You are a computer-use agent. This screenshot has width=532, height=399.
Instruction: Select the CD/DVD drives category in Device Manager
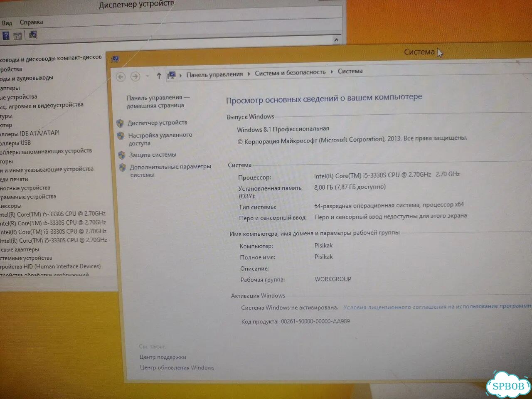tap(51, 58)
